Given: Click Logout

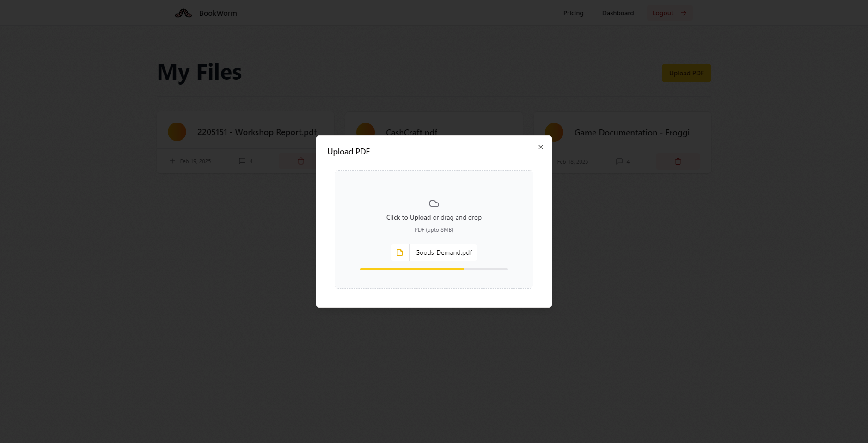Looking at the screenshot, I should click(662, 13).
